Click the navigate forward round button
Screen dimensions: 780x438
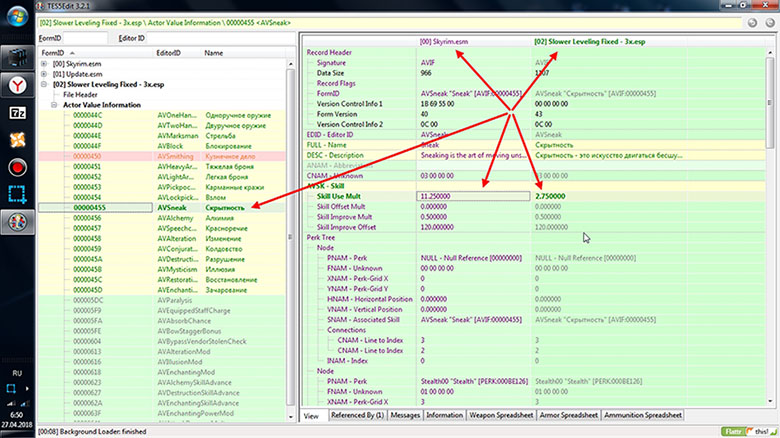coord(770,22)
